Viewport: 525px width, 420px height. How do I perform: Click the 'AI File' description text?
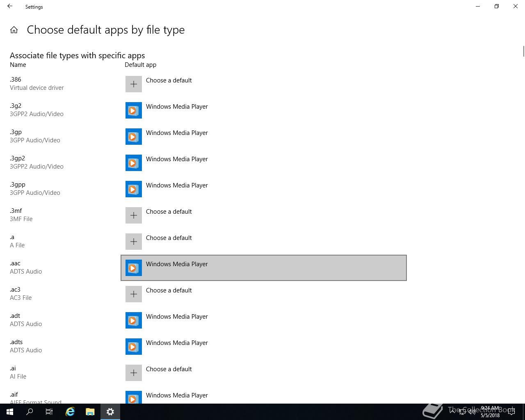18,377
